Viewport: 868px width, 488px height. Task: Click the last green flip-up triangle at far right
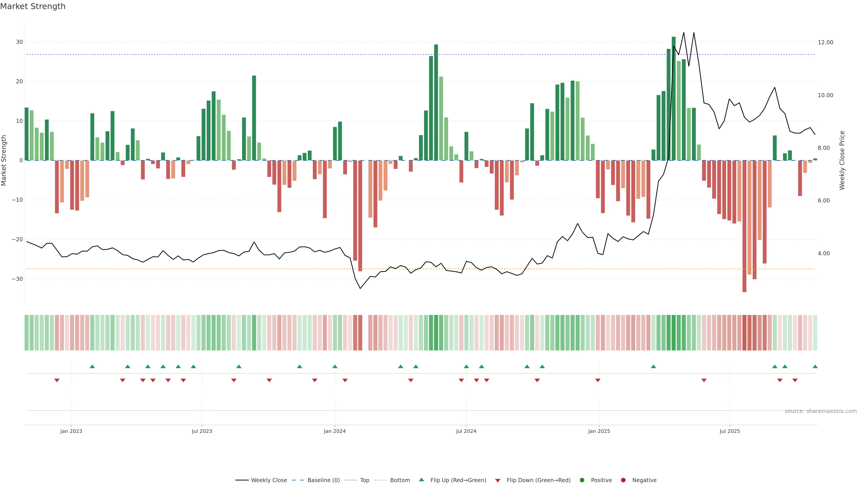pyautogui.click(x=815, y=366)
